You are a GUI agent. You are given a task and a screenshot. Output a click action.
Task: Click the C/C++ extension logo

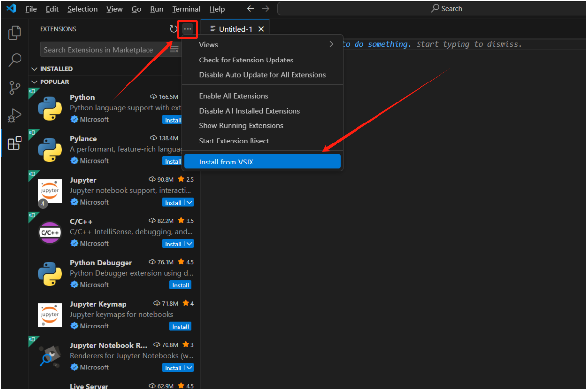tap(50, 232)
